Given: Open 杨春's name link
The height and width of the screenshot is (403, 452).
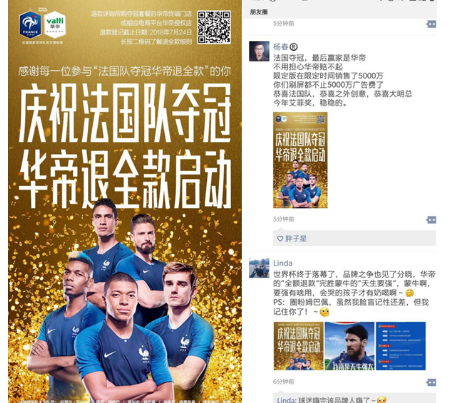Looking at the screenshot, I should pos(281,47).
